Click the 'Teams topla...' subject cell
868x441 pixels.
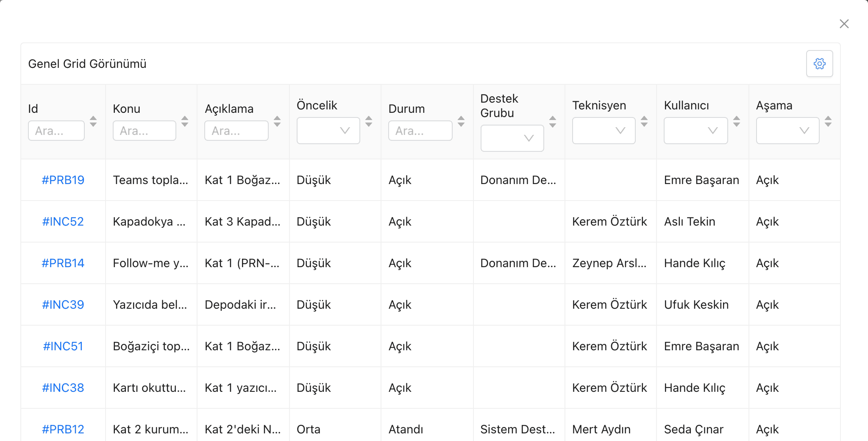151,180
